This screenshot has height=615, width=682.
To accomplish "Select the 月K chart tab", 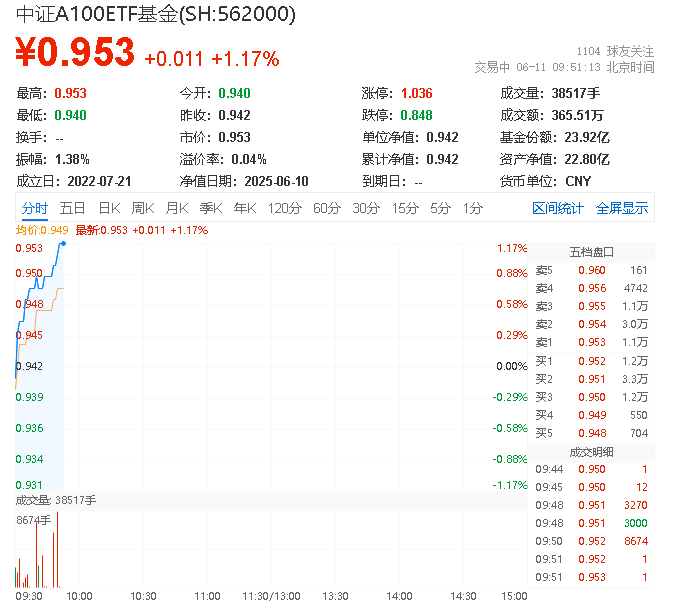I will (177, 208).
